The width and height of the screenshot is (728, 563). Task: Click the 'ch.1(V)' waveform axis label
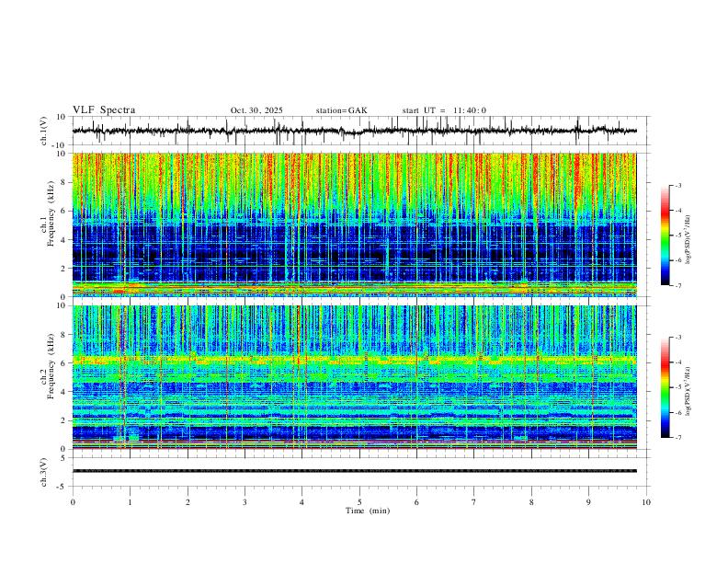pyautogui.click(x=44, y=131)
